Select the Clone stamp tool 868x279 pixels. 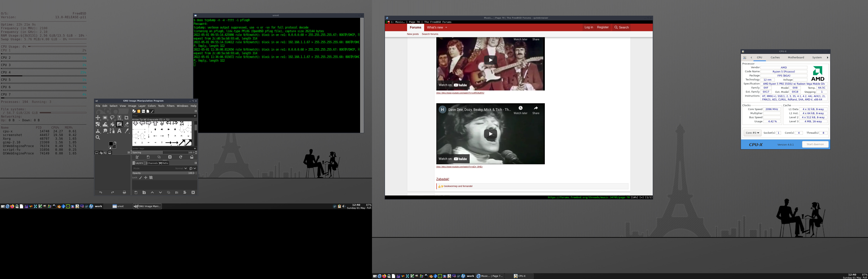98,131
